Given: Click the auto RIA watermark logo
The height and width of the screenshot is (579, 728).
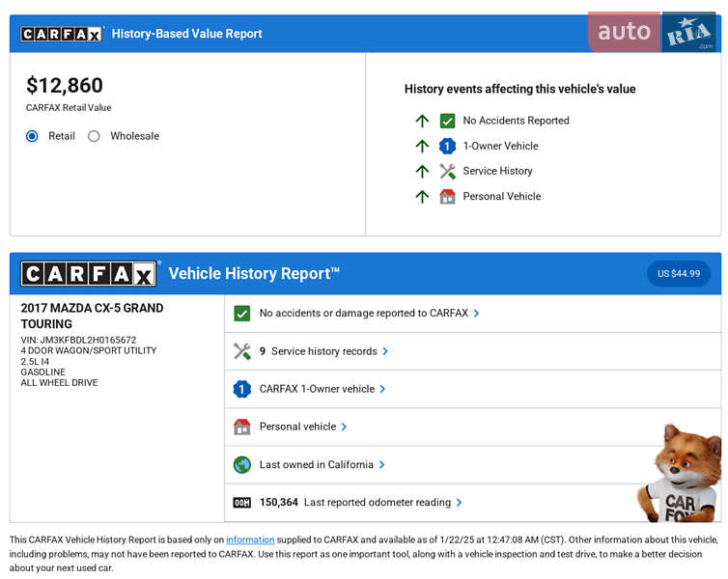Looking at the screenshot, I should [x=653, y=32].
